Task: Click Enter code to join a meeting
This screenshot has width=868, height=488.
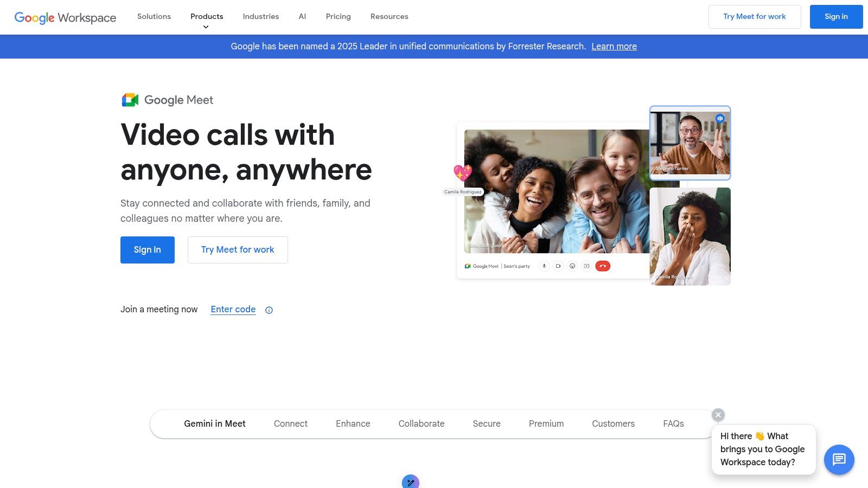Action: pyautogui.click(x=233, y=309)
